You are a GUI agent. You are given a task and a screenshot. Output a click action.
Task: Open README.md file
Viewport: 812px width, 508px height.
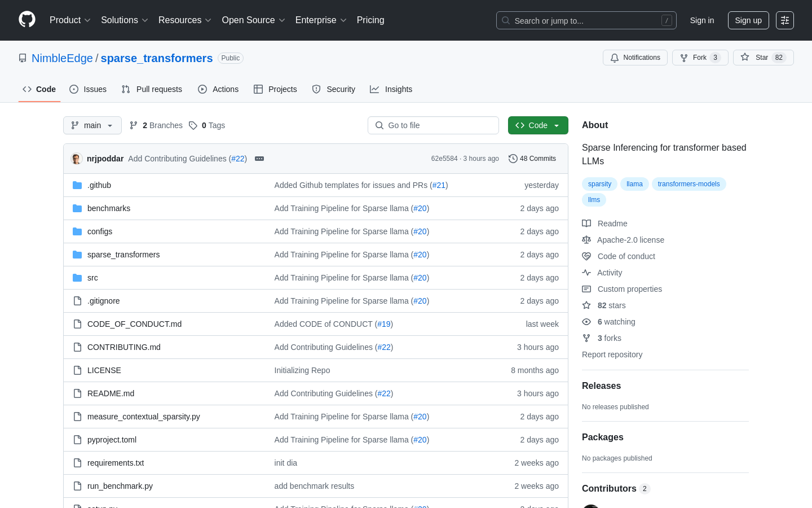click(111, 393)
